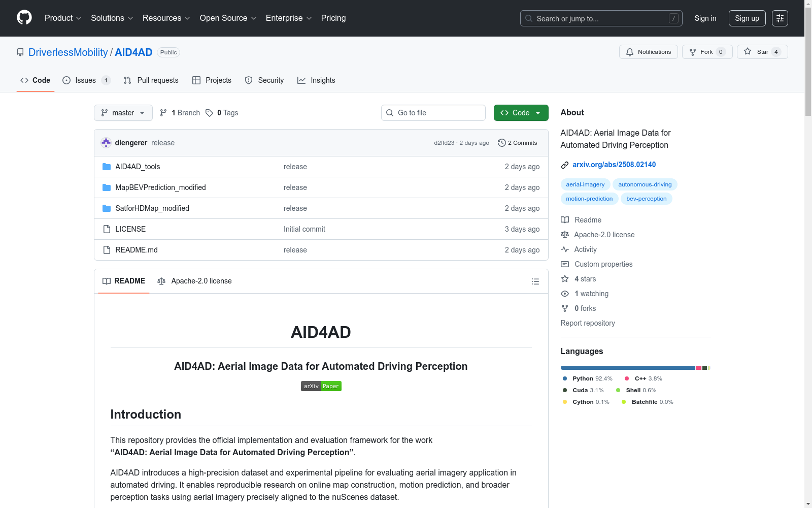812x508 pixels.
Task: Open commit hash d2ffd23
Action: (444, 143)
